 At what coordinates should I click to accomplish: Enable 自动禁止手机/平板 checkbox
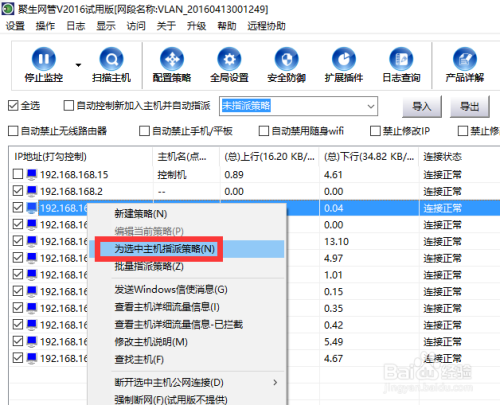(144, 131)
